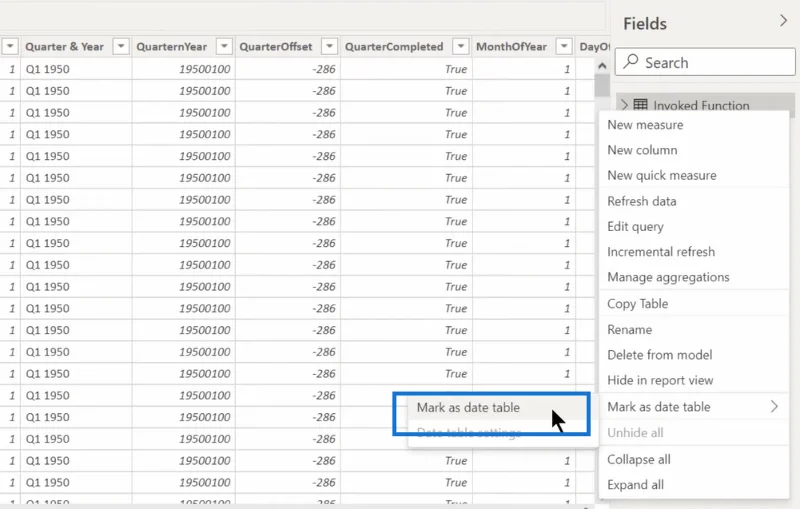Screen dimensions: 800x509
Task: Choose New quick measure
Action: point(694,175)
